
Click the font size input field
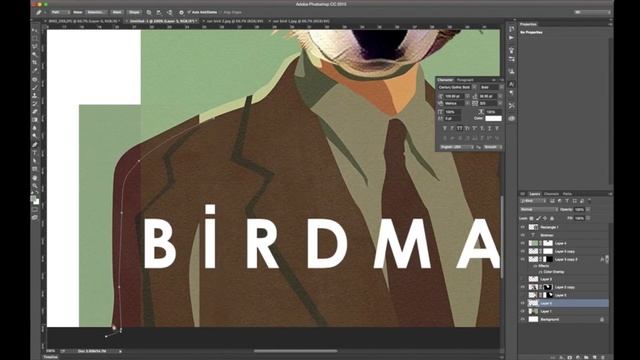tap(454, 96)
